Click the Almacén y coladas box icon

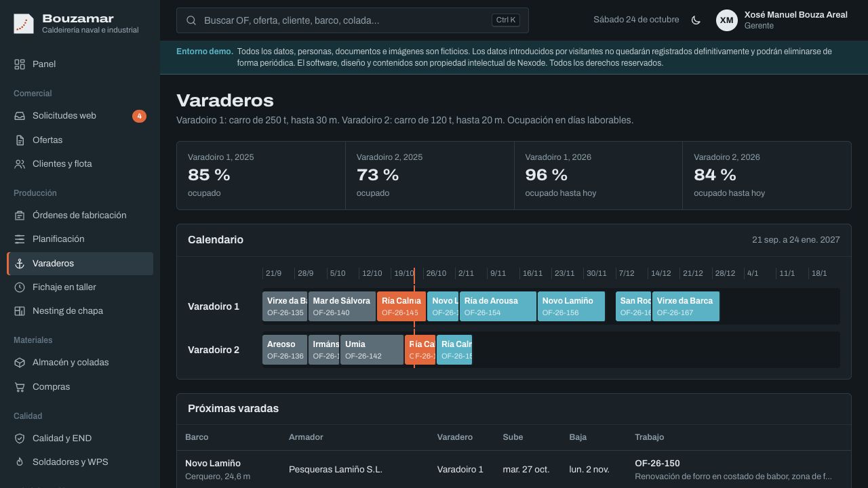pyautogui.click(x=20, y=363)
